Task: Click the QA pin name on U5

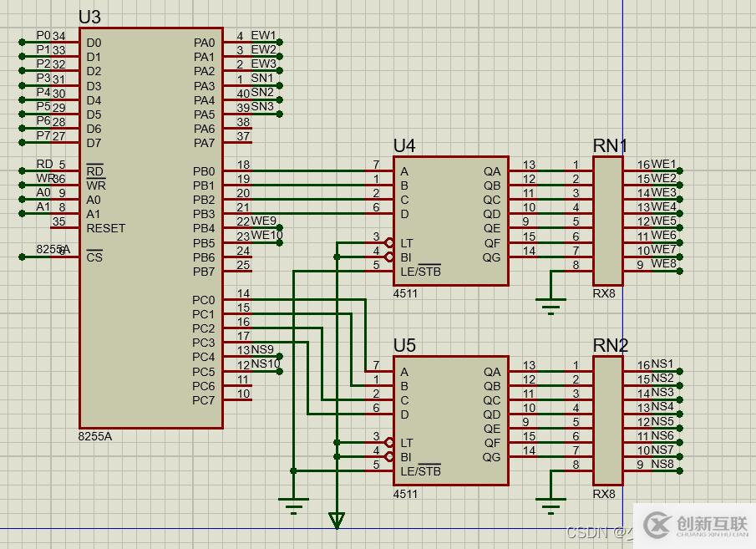Action: [492, 372]
